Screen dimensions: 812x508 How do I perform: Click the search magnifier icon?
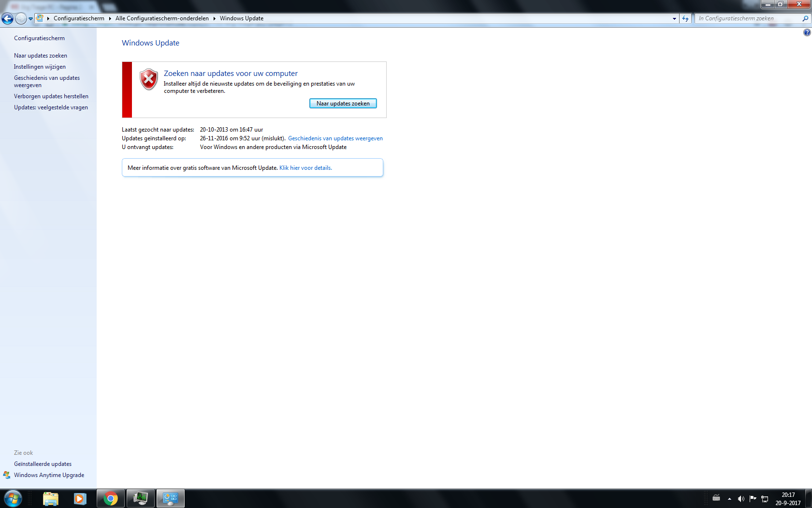pos(805,18)
